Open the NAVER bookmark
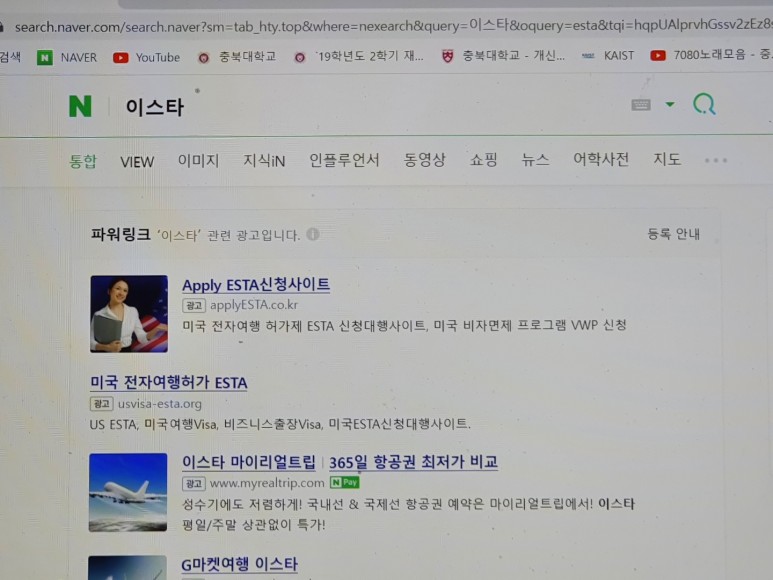The image size is (773, 580). pos(67,58)
